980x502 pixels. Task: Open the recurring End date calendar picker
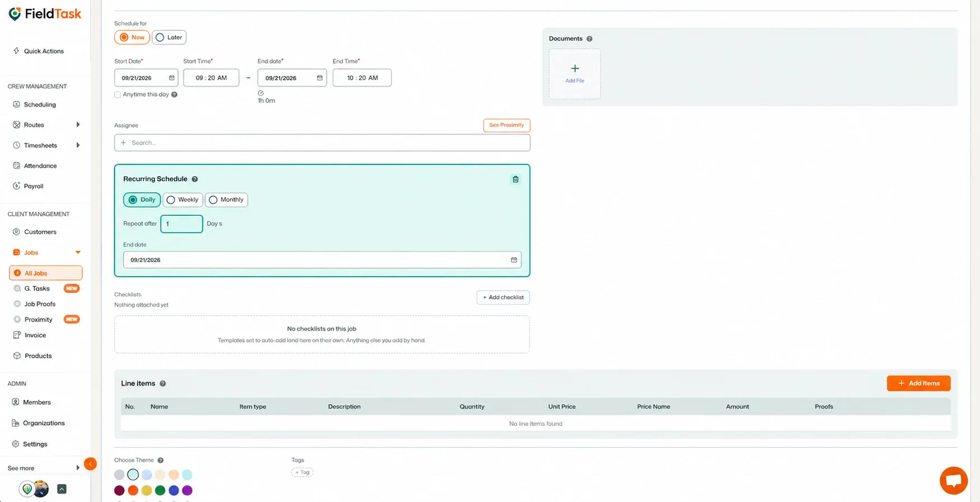pos(514,260)
